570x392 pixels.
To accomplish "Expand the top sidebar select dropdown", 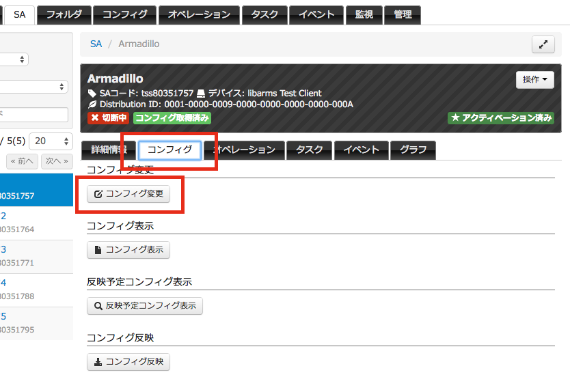I will click(14, 59).
